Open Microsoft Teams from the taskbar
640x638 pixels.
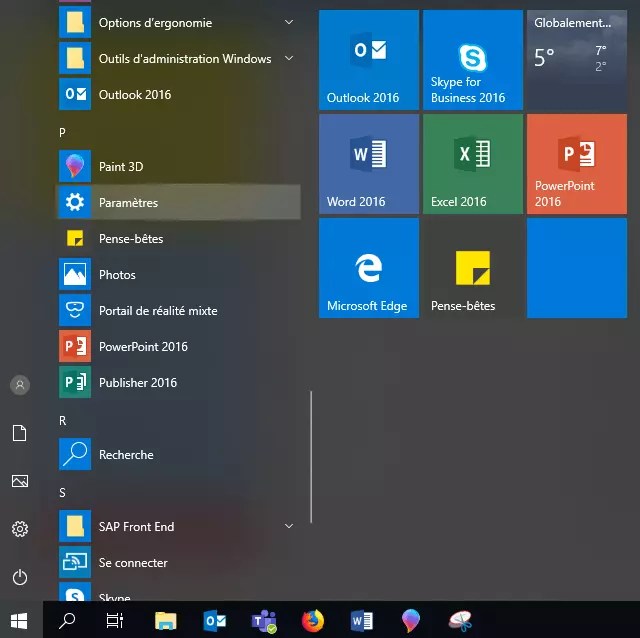click(264, 621)
